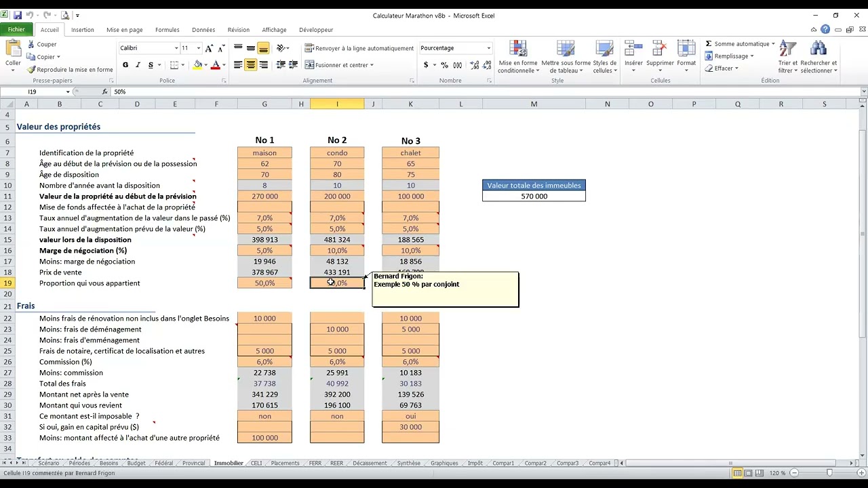
Task: Click the Supprimer cells icon
Action: click(660, 49)
